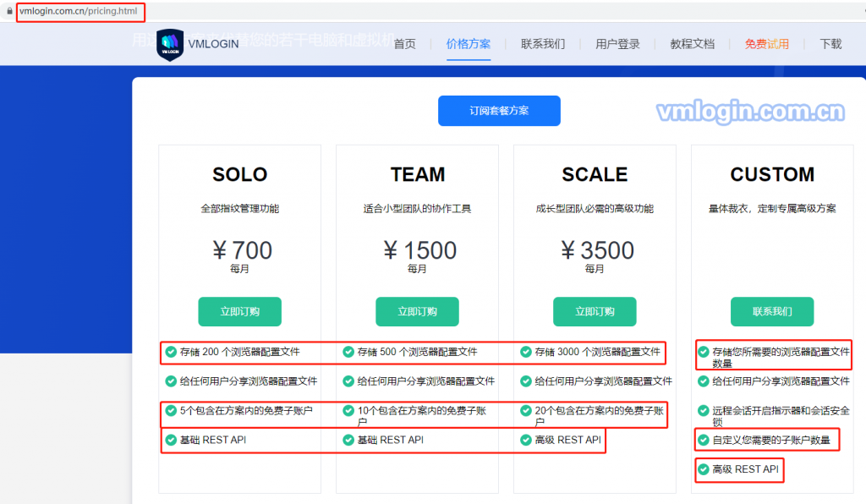The width and height of the screenshot is (866, 504).
Task: Click SOLO plan's 基础 REST API text
Action: point(213,440)
